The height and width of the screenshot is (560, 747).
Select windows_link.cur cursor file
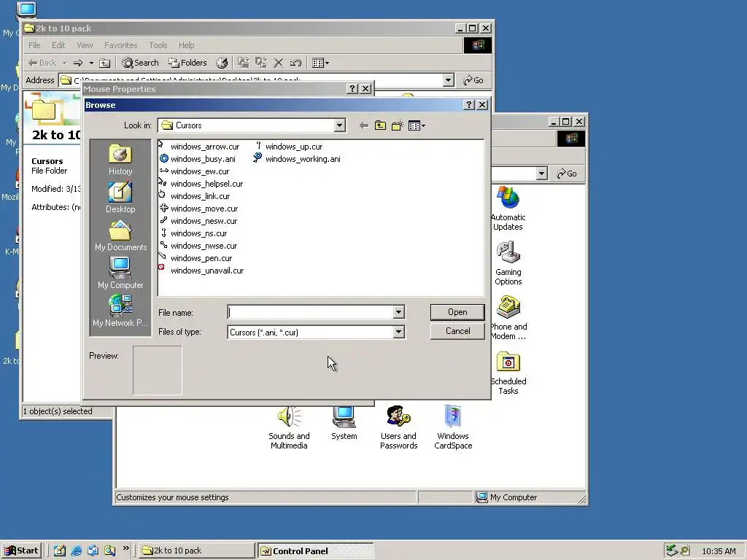pyautogui.click(x=195, y=196)
